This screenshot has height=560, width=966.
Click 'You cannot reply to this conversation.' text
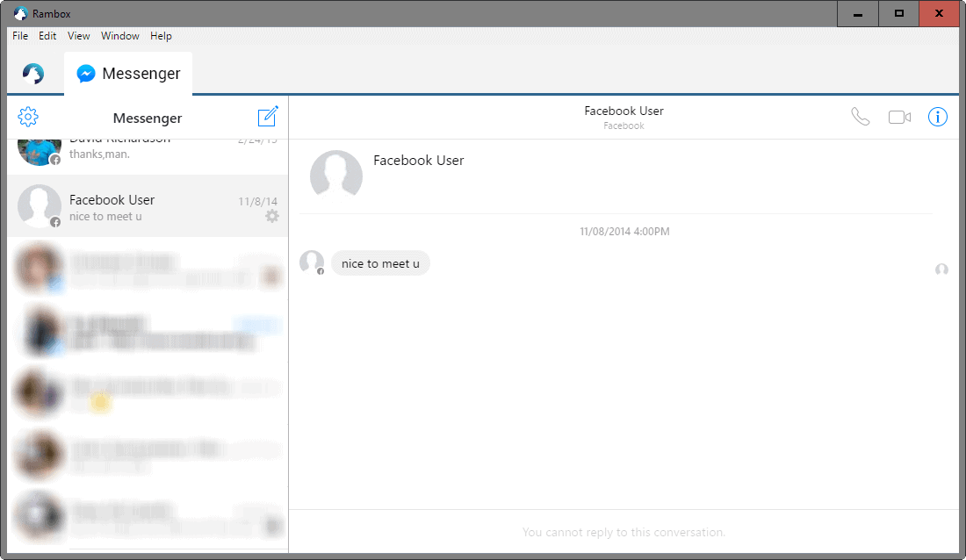624,532
